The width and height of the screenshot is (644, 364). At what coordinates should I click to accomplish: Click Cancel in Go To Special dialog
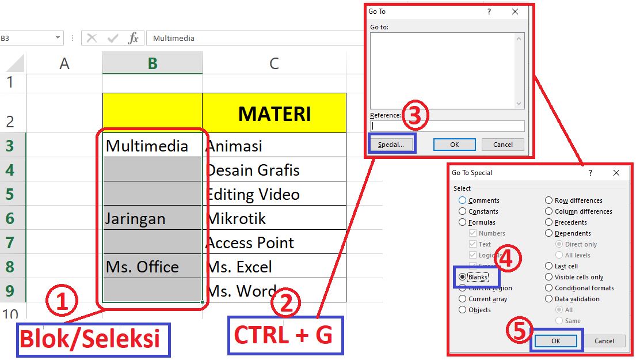click(604, 341)
